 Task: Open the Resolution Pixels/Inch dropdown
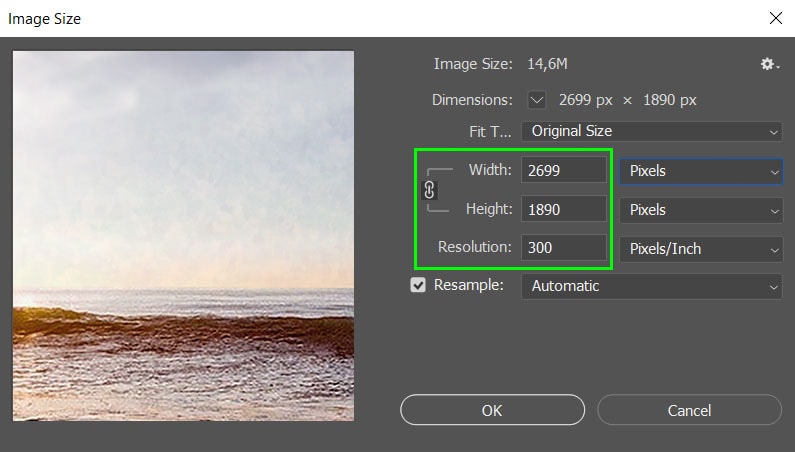(701, 249)
